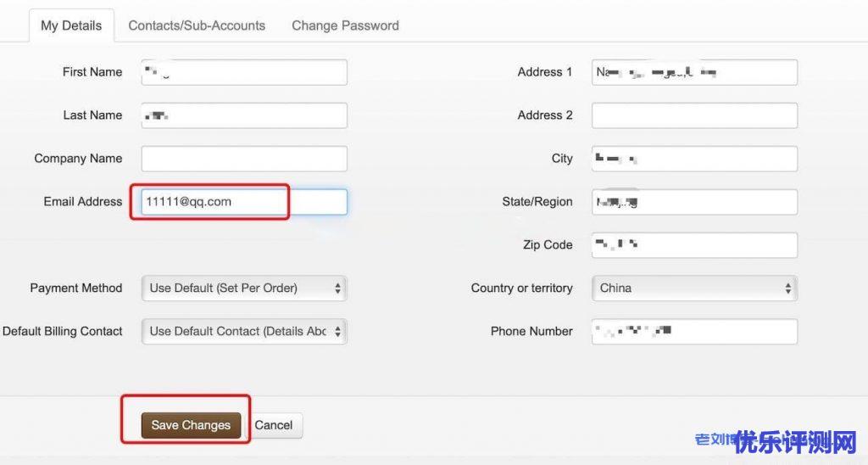Image resolution: width=868 pixels, height=465 pixels.
Task: Click the Email Address field
Action: [244, 202]
